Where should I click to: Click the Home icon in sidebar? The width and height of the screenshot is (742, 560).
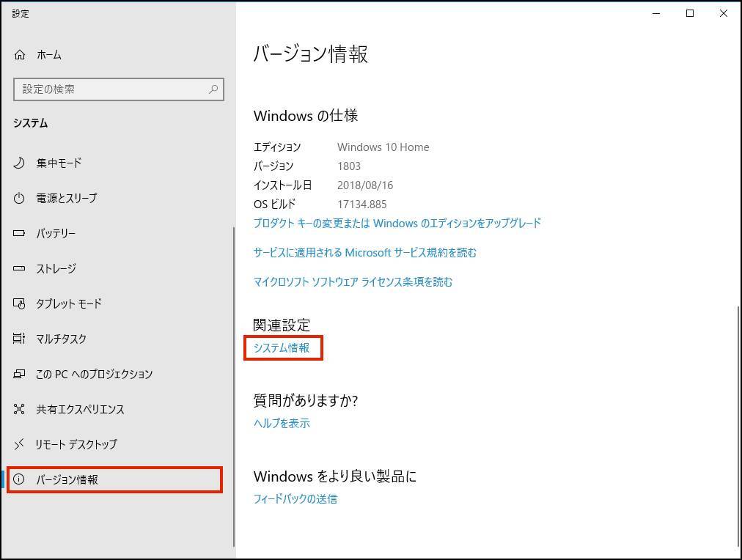click(x=20, y=55)
